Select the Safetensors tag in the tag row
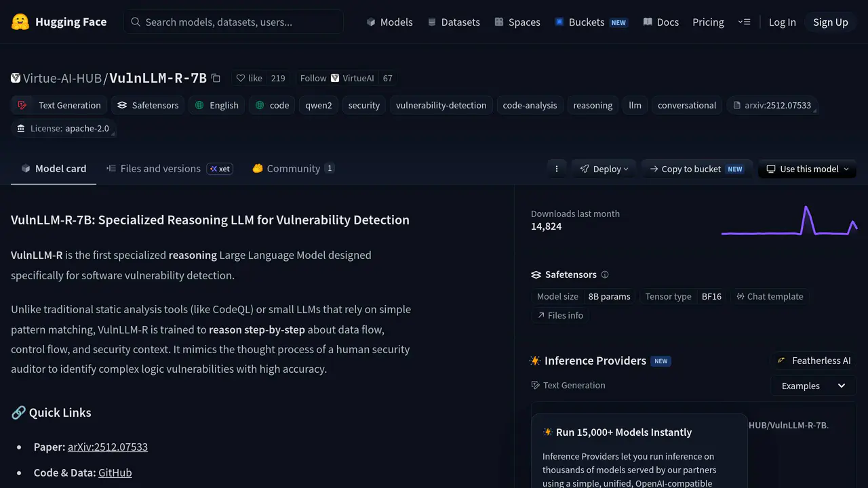Image resolution: width=868 pixels, height=488 pixels. click(148, 105)
